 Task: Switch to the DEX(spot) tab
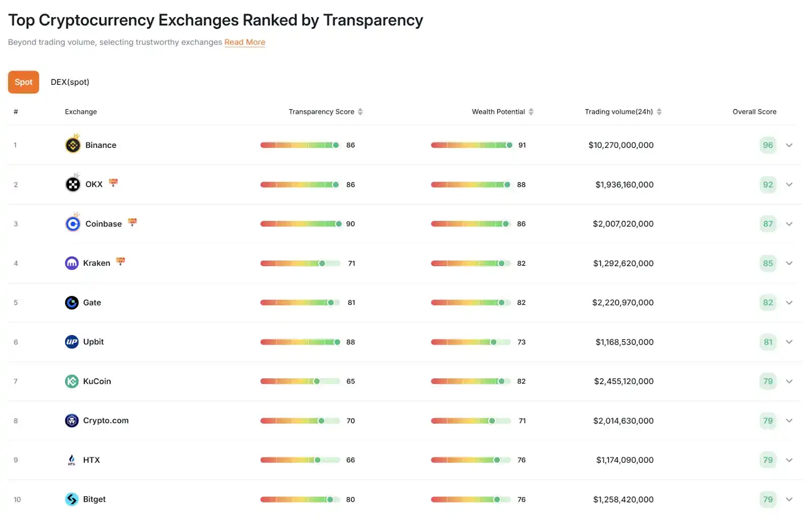70,82
